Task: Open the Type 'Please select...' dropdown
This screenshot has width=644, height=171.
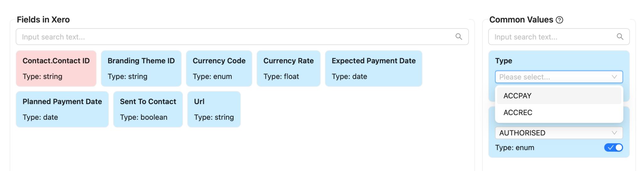Action: click(x=559, y=77)
